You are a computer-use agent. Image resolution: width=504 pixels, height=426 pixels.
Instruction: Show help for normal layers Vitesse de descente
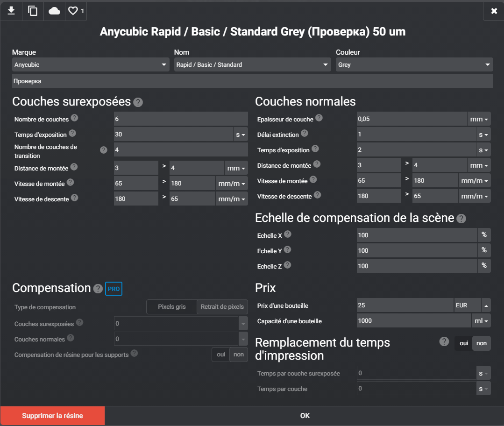[x=317, y=195]
